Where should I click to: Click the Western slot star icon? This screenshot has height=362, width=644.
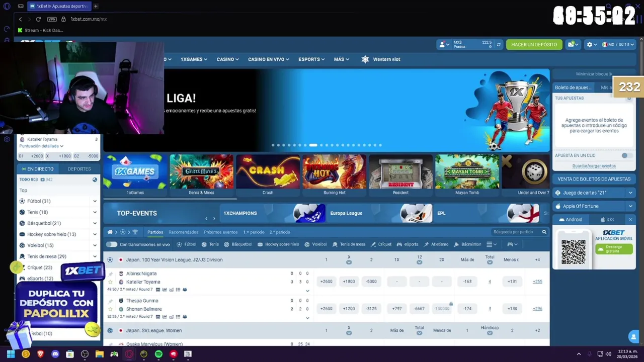pos(365,59)
